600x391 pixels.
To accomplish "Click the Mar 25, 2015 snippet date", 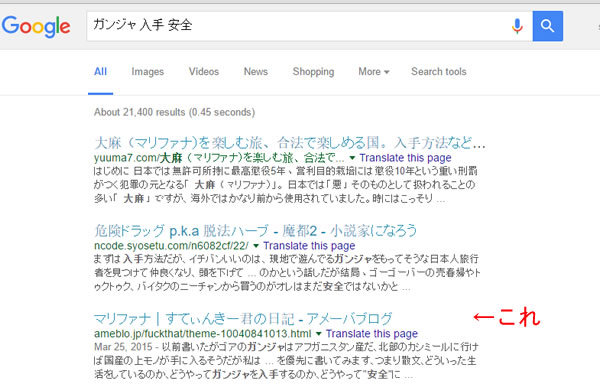I will [x=122, y=347].
